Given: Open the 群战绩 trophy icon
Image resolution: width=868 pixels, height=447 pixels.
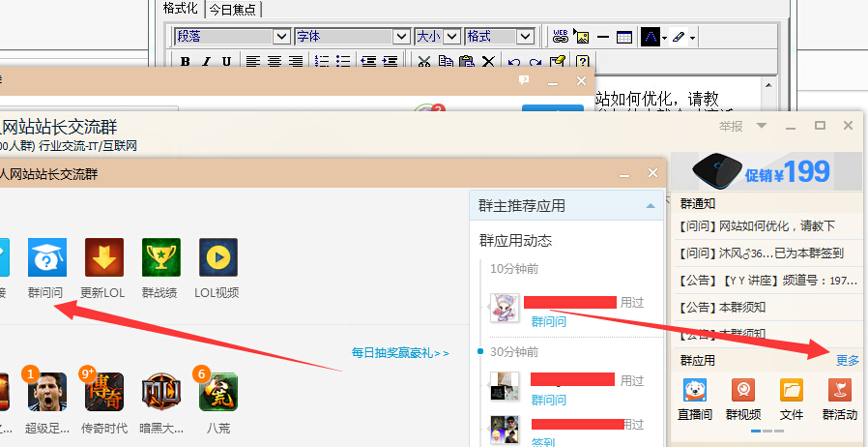Looking at the screenshot, I should pyautogui.click(x=160, y=258).
